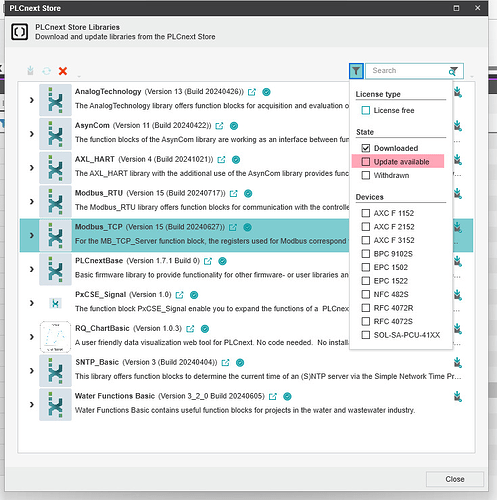Click download icon for SNTP_Basic
The width and height of the screenshot is (497, 500).
[458, 363]
